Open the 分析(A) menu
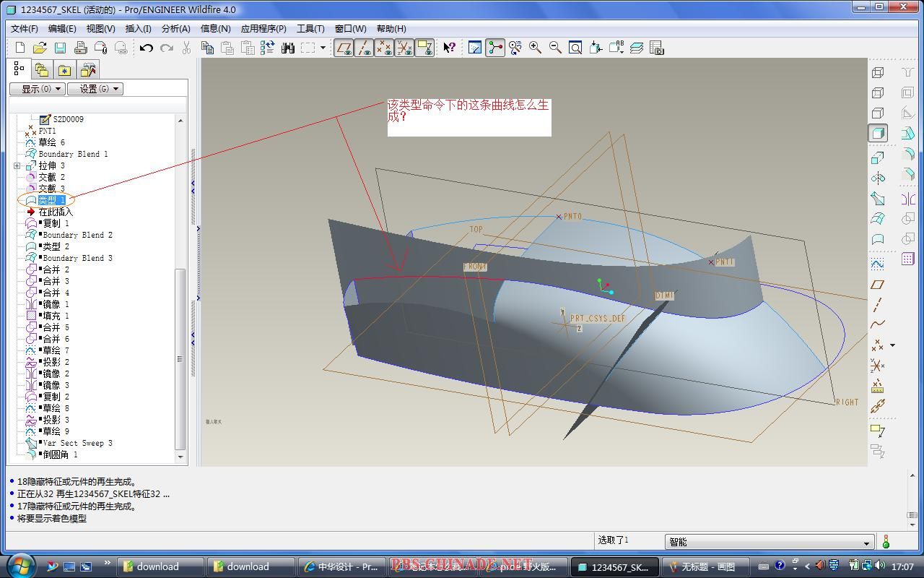 (x=175, y=28)
